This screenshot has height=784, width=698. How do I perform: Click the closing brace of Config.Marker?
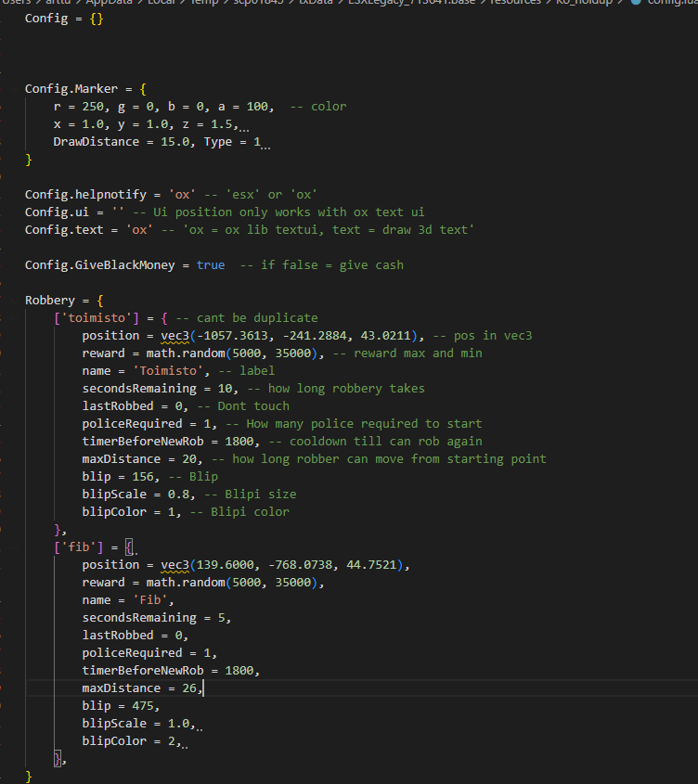(29, 160)
